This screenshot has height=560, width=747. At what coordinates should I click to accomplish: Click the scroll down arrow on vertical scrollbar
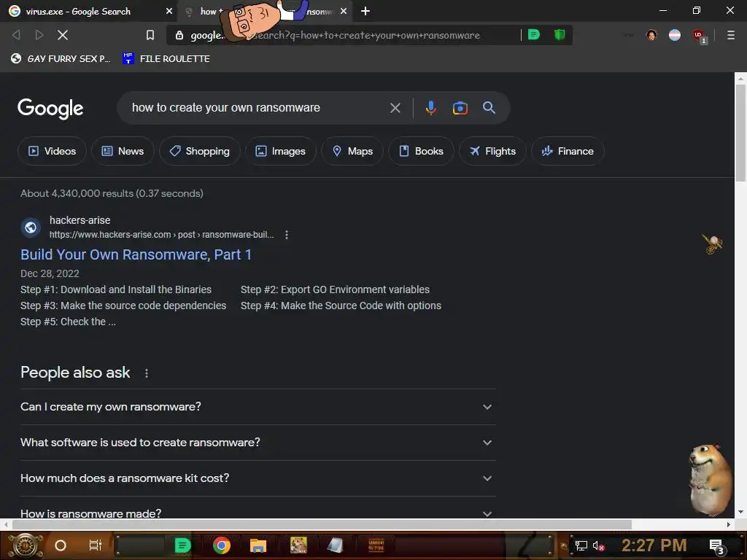(740, 513)
